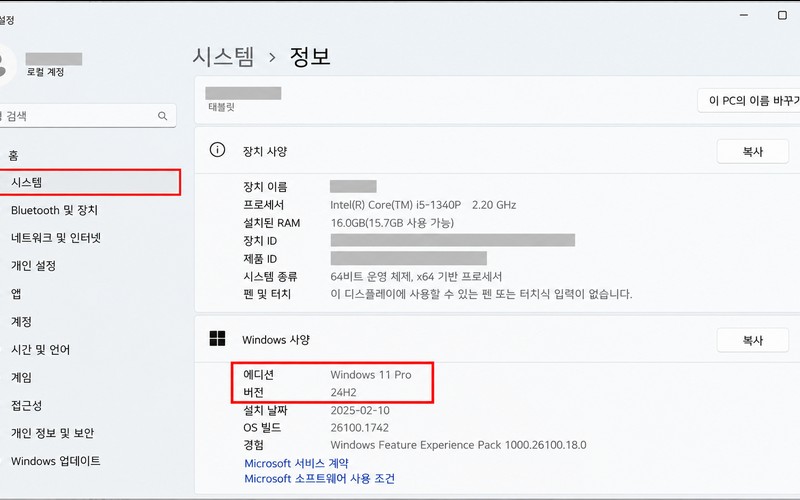This screenshot has height=500, width=800.
Task: Rename PC with 이 PC의 이름 바꾸기 button
Action: coord(749,101)
